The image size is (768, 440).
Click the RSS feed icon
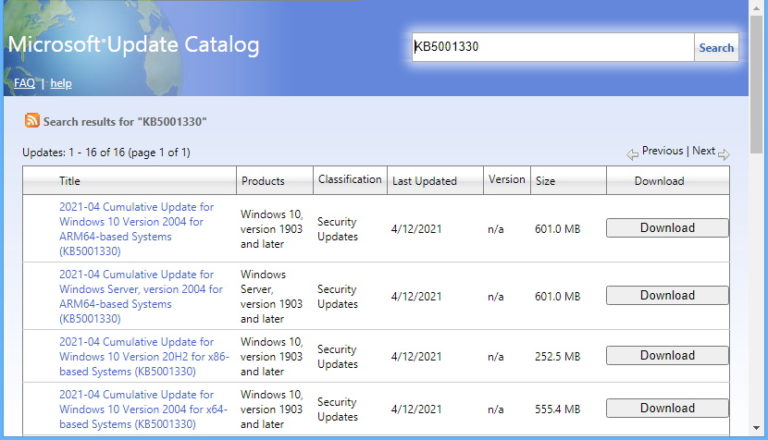[x=32, y=120]
